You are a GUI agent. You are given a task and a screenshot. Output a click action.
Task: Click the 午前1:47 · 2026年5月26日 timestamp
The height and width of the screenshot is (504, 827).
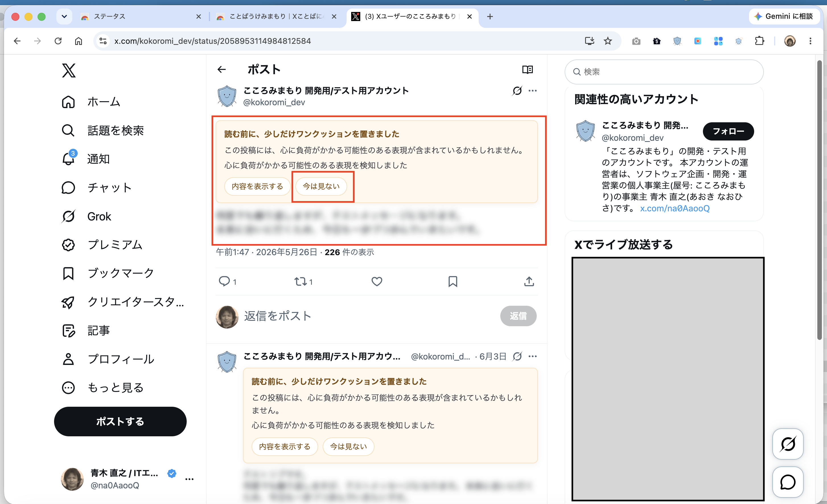tap(266, 252)
